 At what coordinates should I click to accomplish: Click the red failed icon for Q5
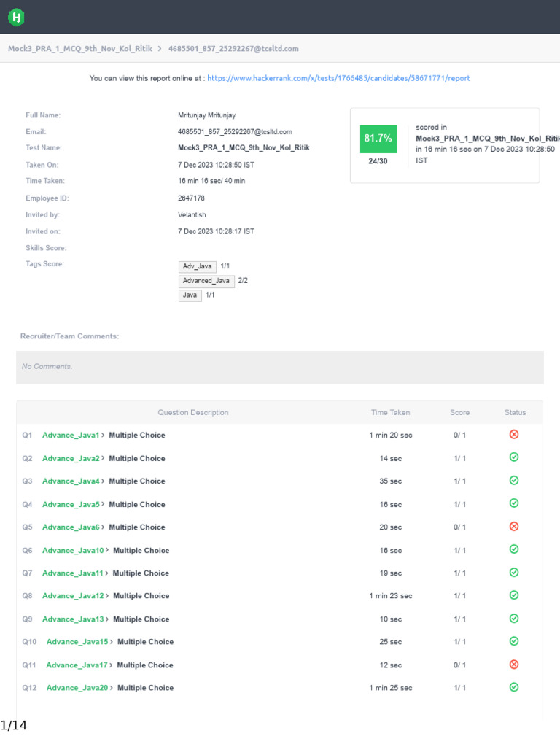pyautogui.click(x=513, y=527)
